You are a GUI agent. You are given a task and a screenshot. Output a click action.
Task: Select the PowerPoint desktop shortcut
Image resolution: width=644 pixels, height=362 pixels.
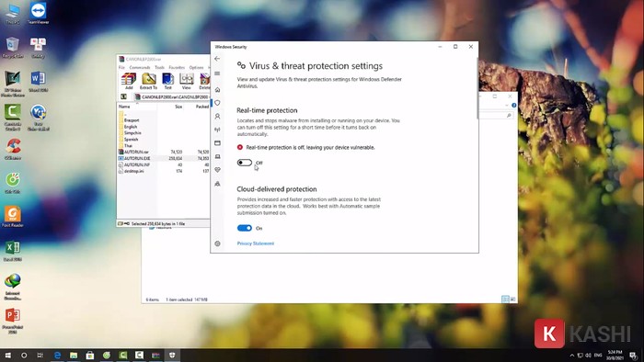pyautogui.click(x=13, y=321)
